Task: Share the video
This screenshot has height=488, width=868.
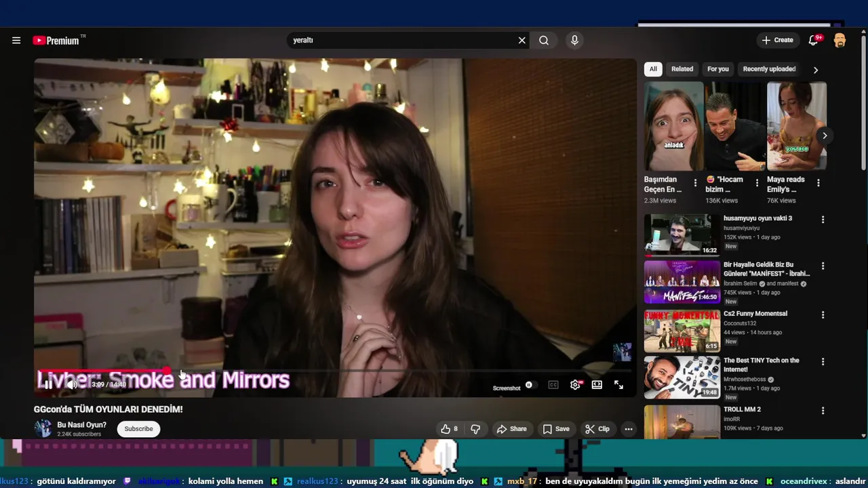Action: coord(512,429)
